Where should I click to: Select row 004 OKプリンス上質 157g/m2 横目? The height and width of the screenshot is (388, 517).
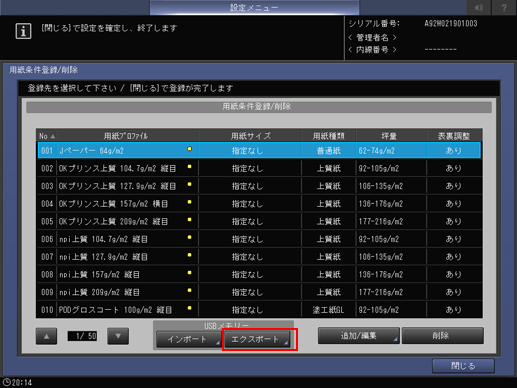tap(259, 204)
